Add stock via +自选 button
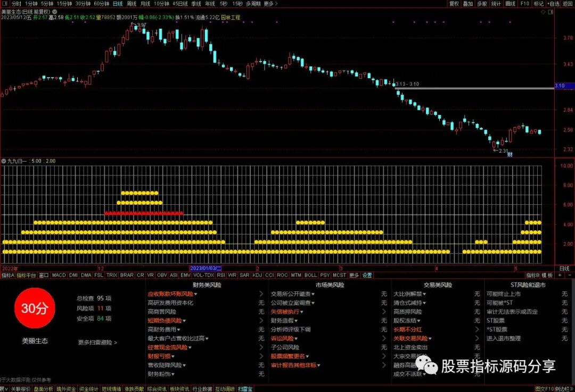The image size is (575, 392). [x=553, y=4]
